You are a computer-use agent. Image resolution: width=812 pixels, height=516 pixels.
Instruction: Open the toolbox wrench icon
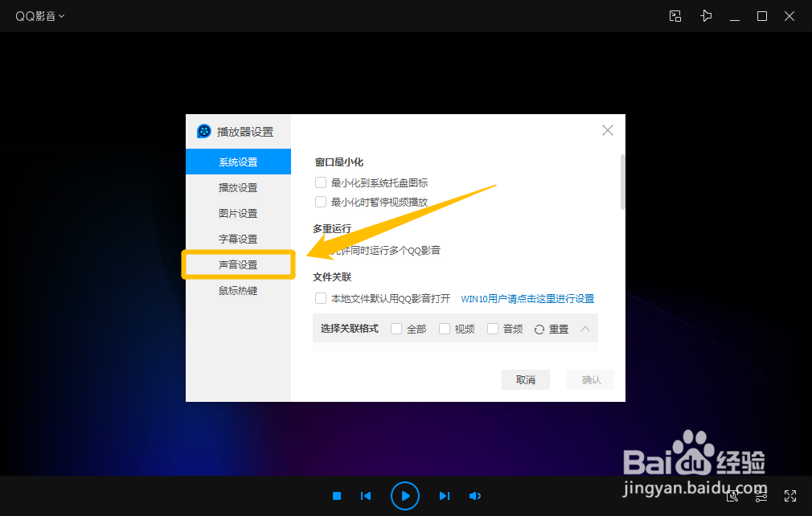click(732, 497)
